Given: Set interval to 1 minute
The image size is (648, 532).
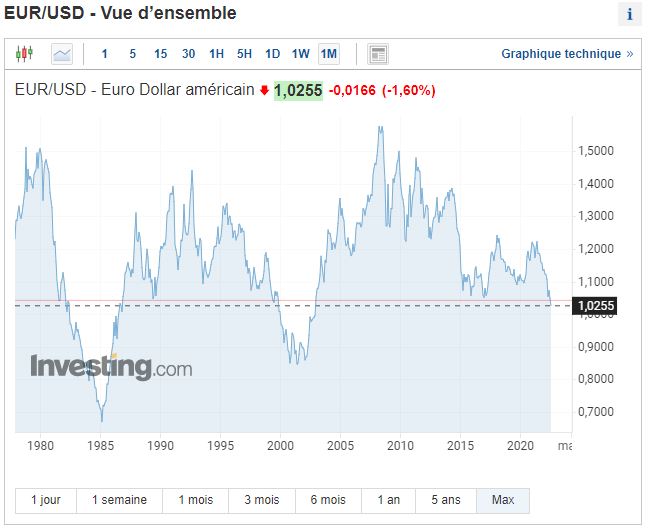Looking at the screenshot, I should point(105,53).
